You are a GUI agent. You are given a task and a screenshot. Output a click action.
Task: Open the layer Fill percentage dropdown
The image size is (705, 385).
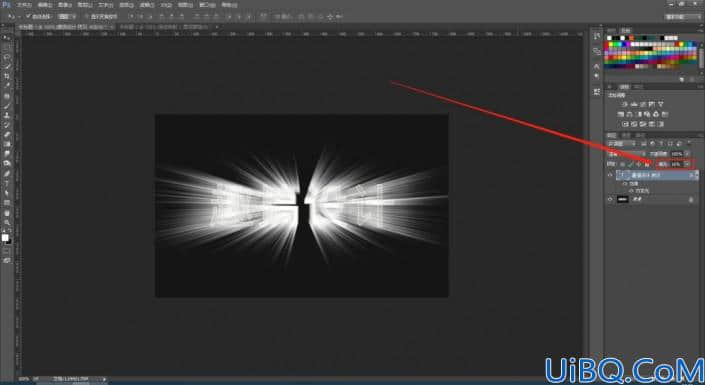pyautogui.click(x=687, y=164)
